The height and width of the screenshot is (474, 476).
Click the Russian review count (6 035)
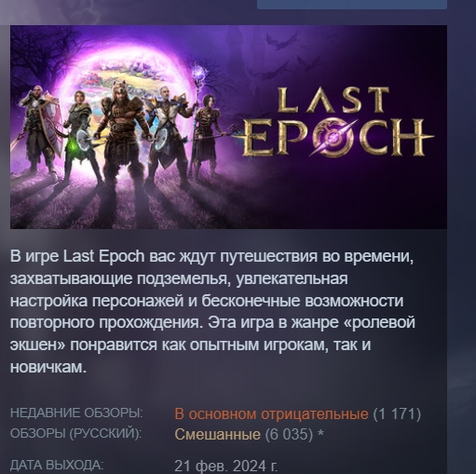289,434
